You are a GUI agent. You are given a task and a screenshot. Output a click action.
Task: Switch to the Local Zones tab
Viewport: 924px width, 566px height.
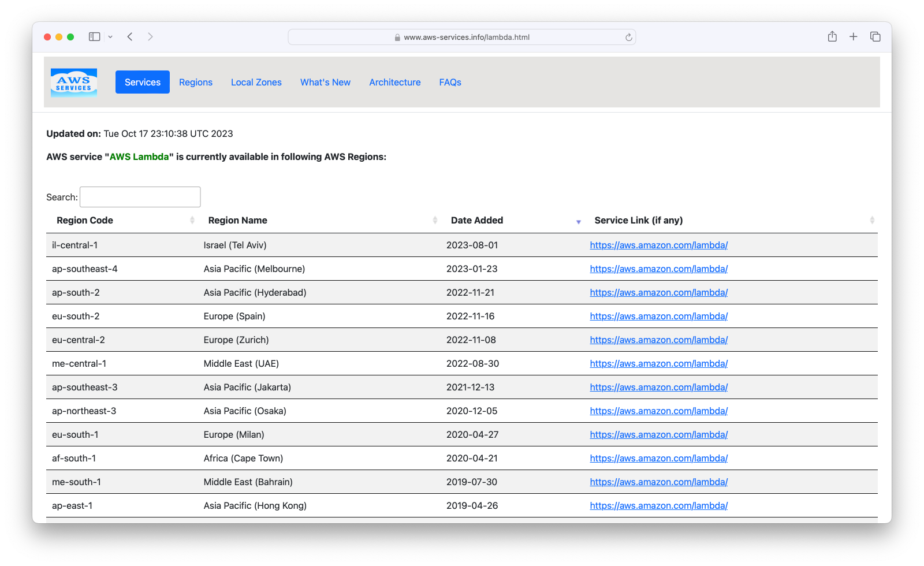256,82
